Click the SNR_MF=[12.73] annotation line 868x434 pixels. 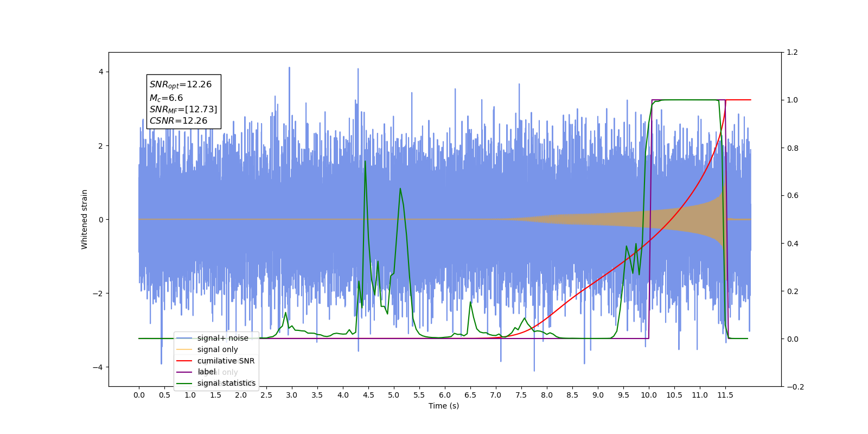[x=183, y=110]
